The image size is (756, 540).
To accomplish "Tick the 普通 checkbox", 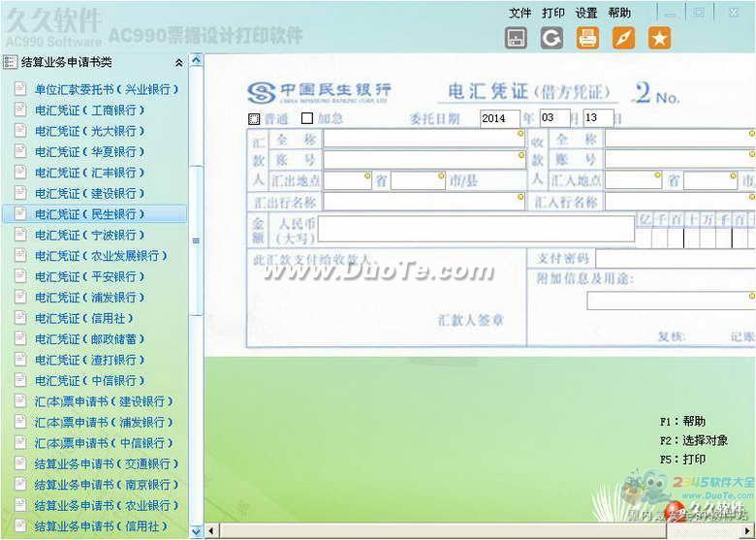I will tap(254, 118).
